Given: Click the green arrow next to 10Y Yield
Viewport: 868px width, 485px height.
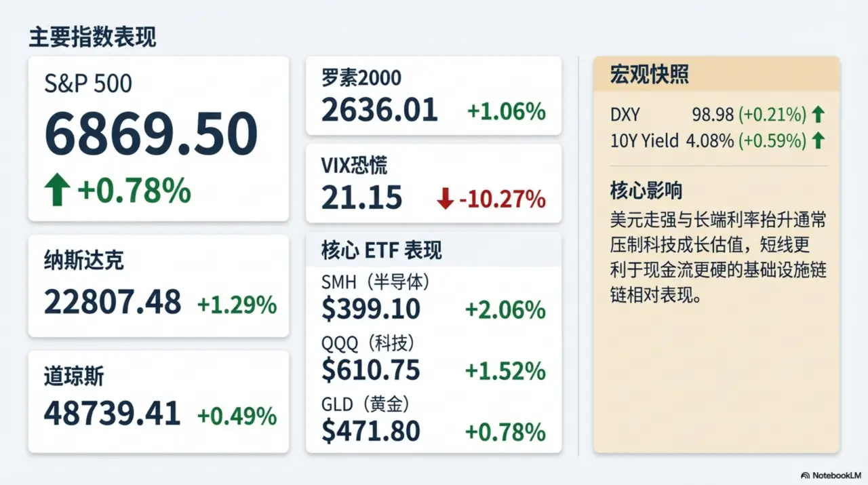Looking at the screenshot, I should point(818,140).
